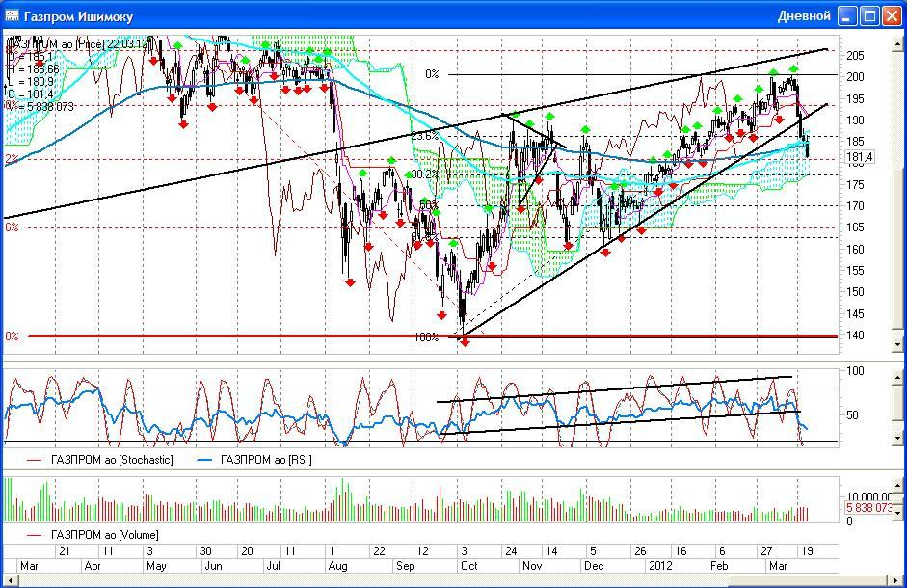
Task: Click the left arrow of the horizontal scrollbar
Action: pyautogui.click(x=10, y=580)
